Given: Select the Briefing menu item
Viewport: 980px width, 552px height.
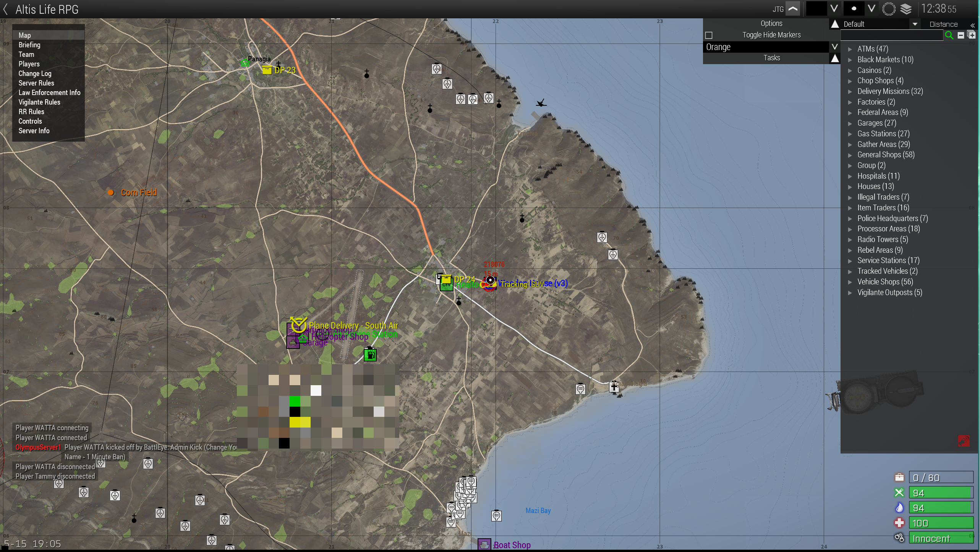Looking at the screenshot, I should [29, 45].
